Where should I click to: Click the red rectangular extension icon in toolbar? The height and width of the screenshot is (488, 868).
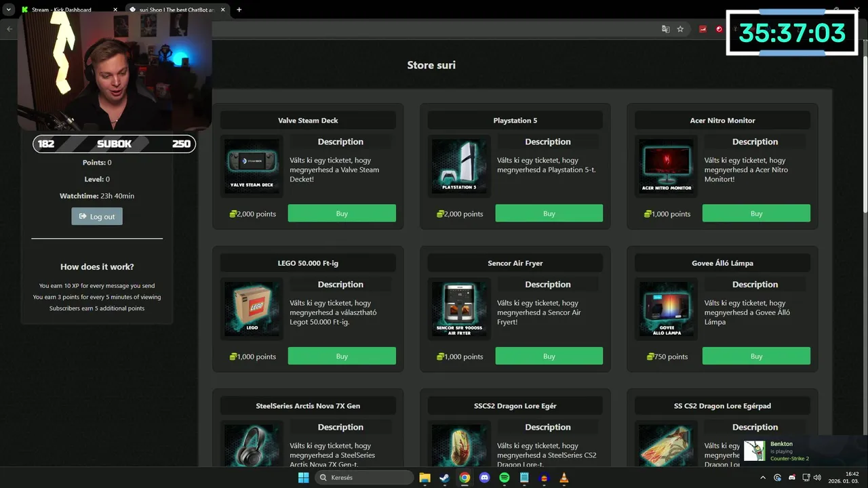click(x=703, y=29)
